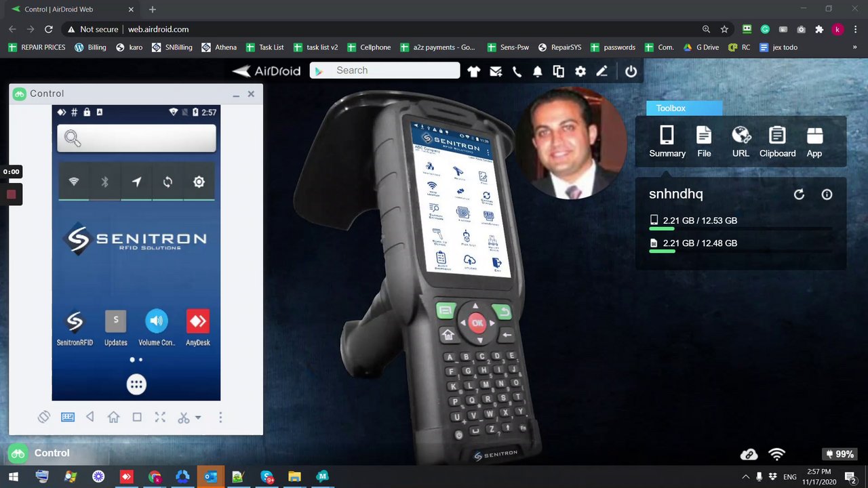Open Windows Start menu
Viewport: 868px width, 488px height.
[13, 476]
